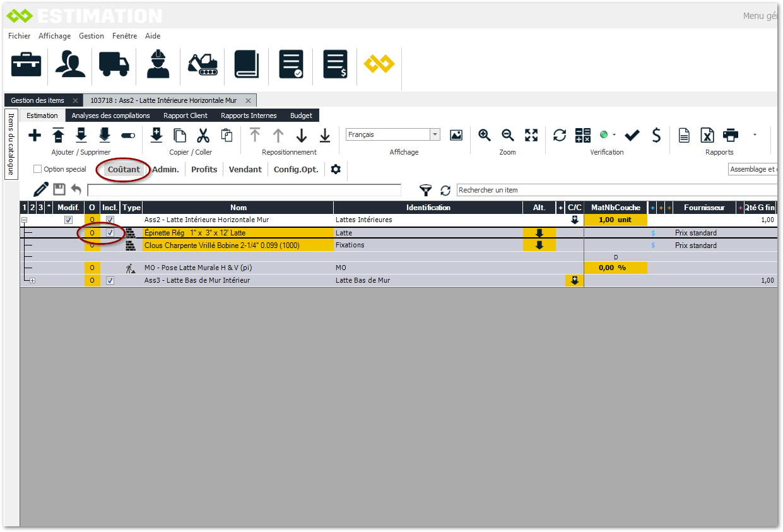Switch to the Rapport Client tab
This screenshot has width=783, height=532.
[185, 115]
